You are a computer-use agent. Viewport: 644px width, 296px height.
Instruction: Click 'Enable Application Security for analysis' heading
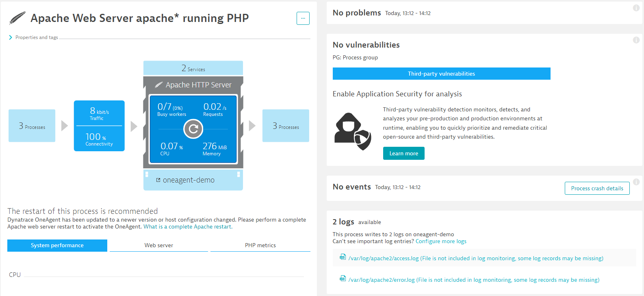[397, 94]
